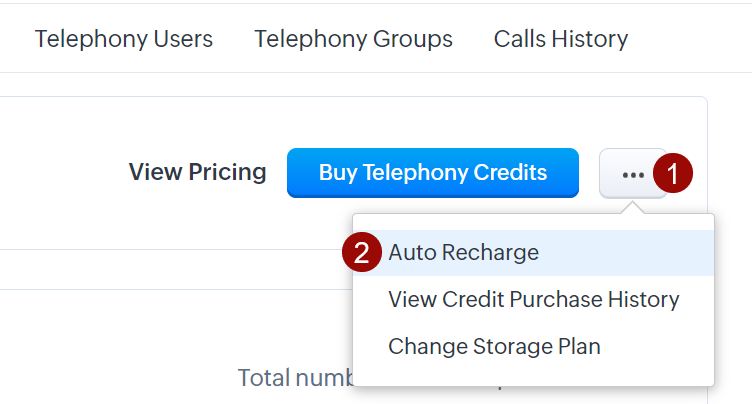Click the word 'Recharge' in the menu

point(490,253)
